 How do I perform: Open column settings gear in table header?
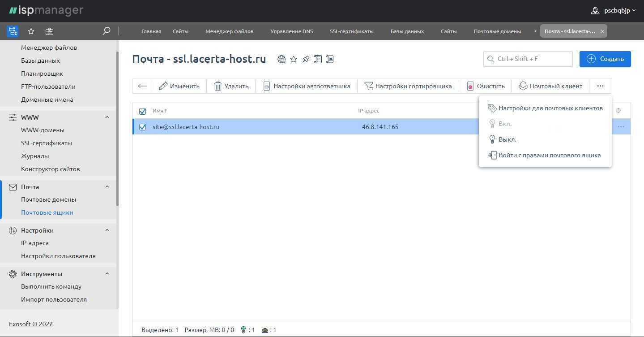tap(618, 111)
